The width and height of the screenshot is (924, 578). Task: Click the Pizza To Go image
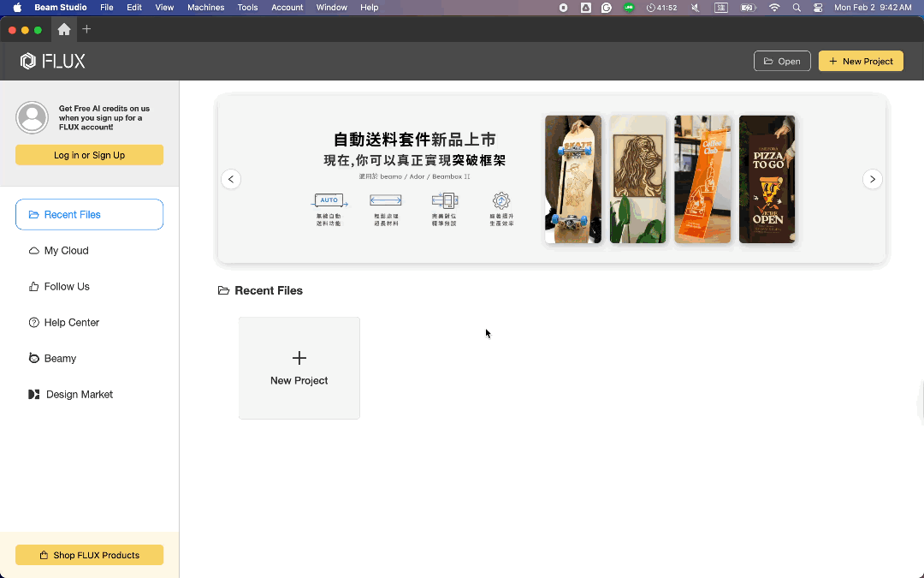tap(767, 179)
